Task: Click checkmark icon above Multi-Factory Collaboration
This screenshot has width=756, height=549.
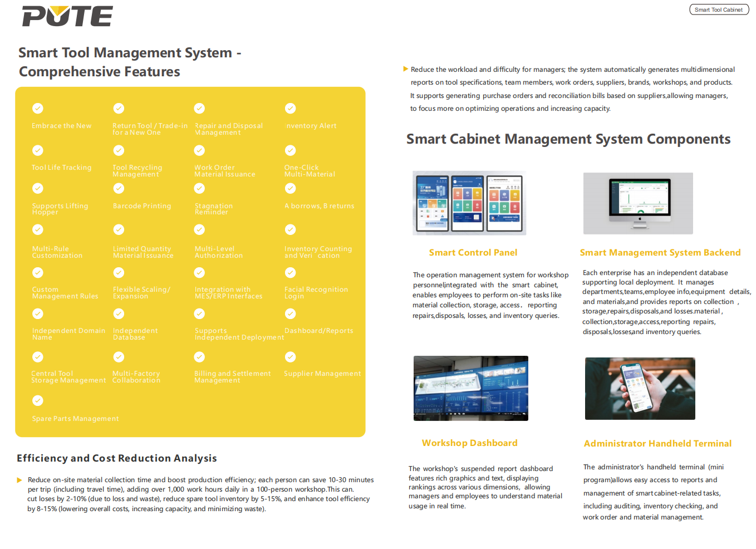Action: (119, 357)
